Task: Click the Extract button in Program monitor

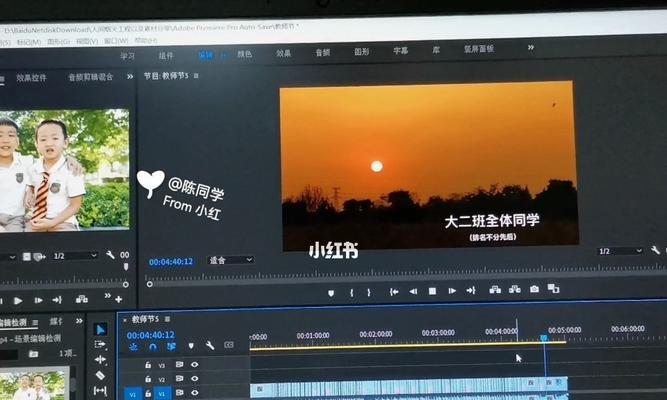Action: [515, 289]
